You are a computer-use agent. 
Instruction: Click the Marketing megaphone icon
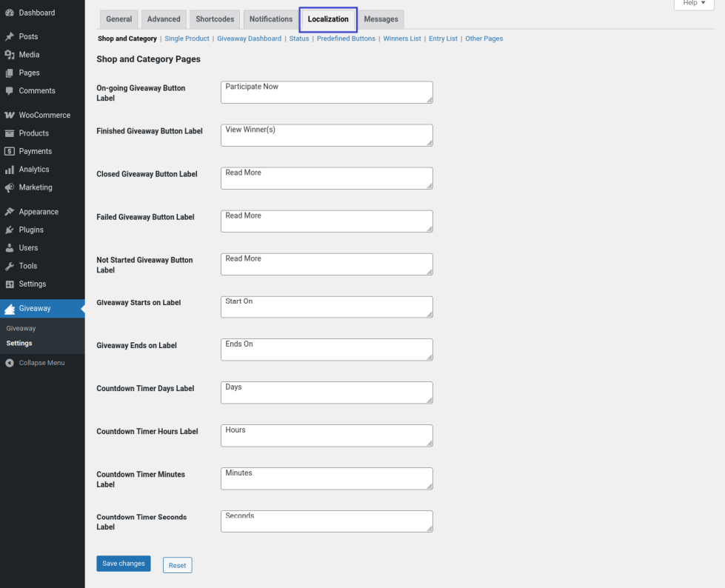point(10,187)
